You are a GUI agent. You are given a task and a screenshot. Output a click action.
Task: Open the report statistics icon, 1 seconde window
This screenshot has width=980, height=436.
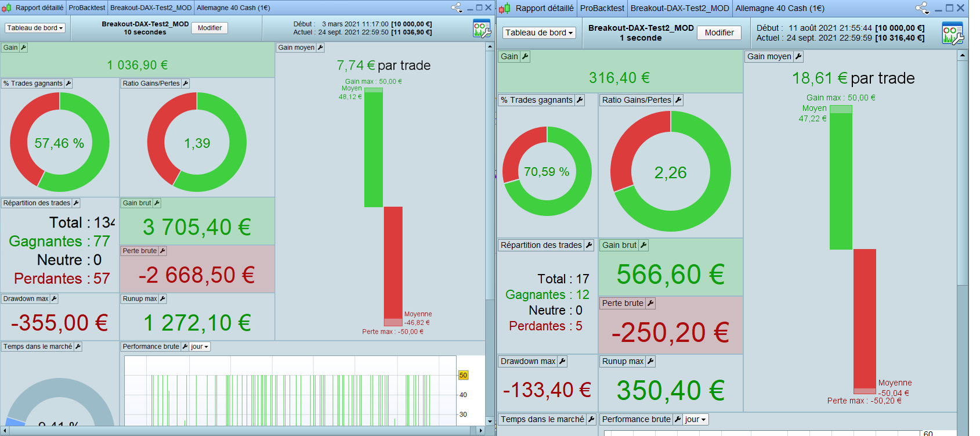953,33
